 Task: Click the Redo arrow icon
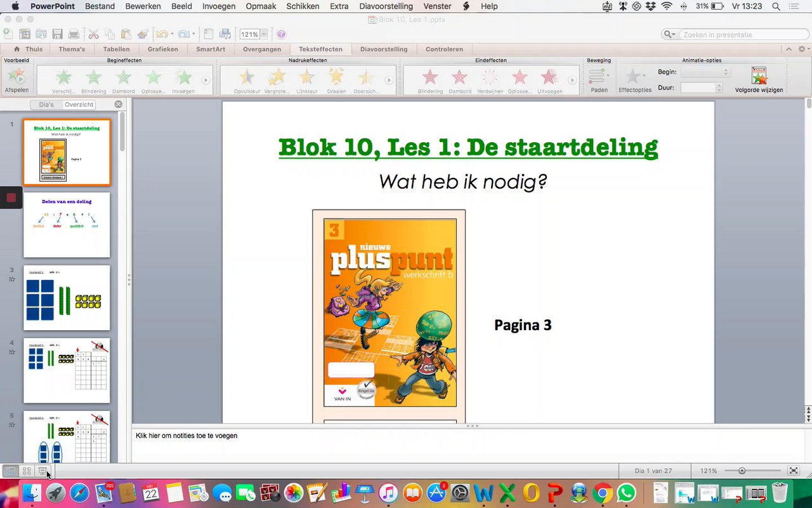pos(183,34)
